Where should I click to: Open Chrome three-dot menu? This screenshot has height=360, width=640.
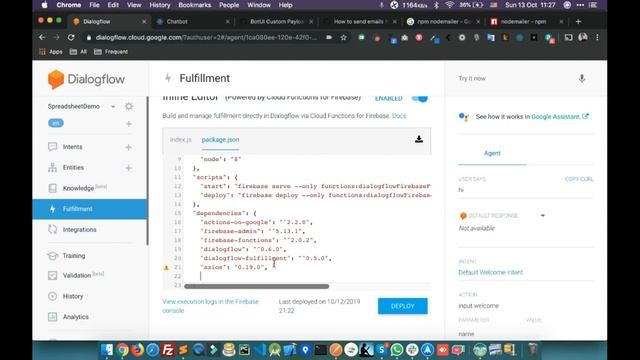pyautogui.click(x=597, y=37)
